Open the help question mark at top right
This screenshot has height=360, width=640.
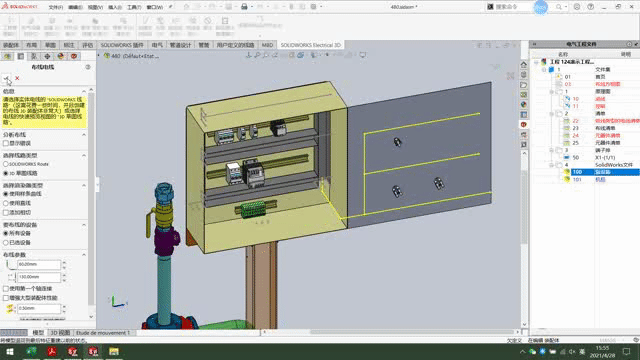(591, 7)
